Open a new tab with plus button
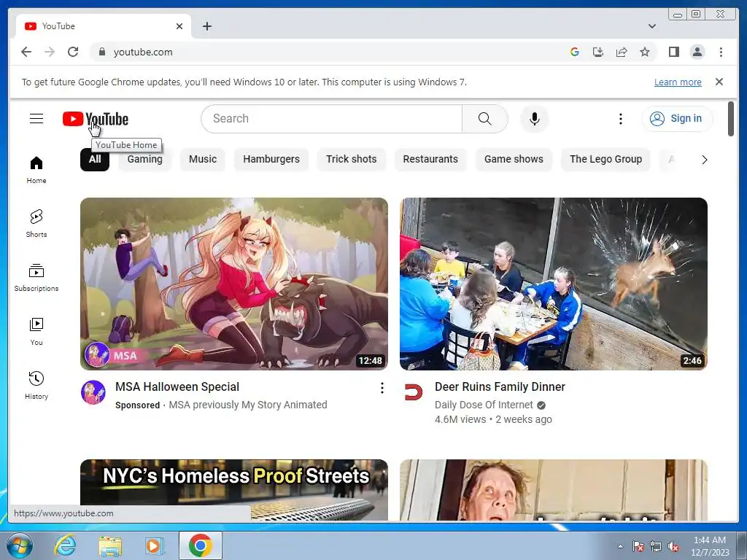 pyautogui.click(x=206, y=26)
